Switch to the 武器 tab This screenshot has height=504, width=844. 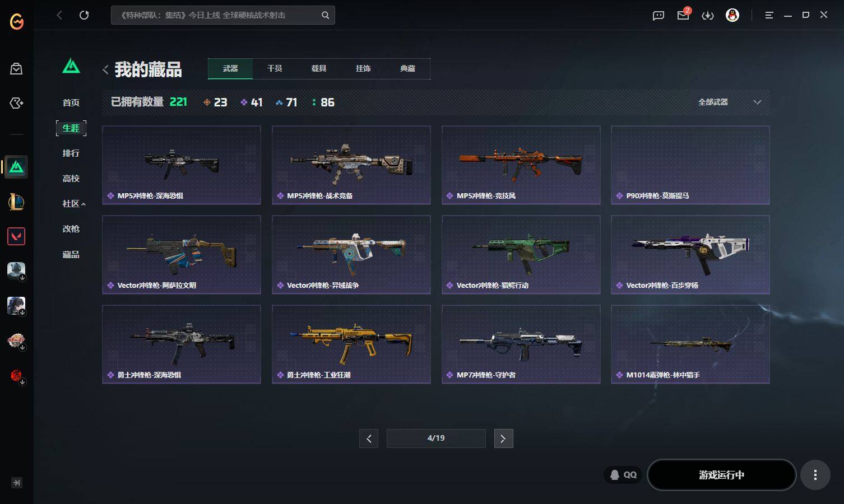230,68
